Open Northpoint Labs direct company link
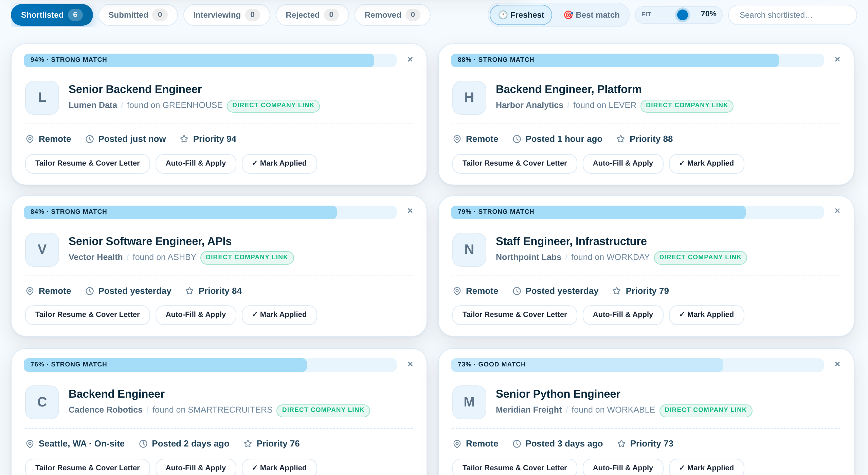 pyautogui.click(x=700, y=258)
